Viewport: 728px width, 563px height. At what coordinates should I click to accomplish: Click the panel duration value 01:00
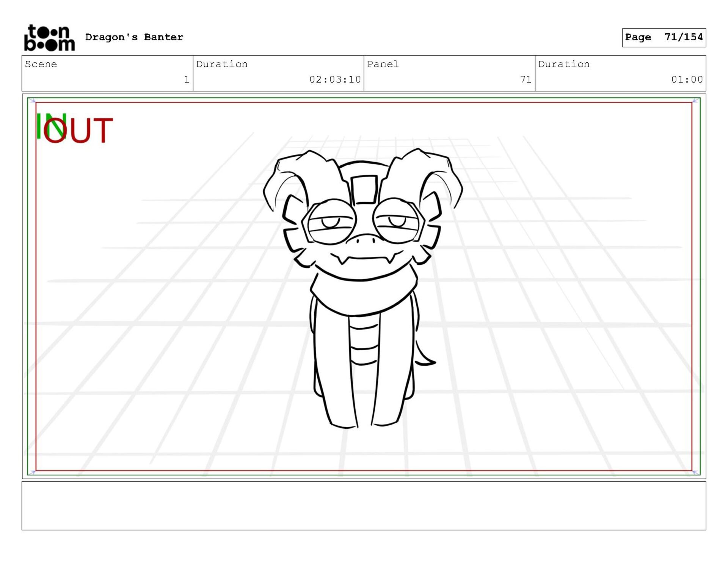point(687,79)
